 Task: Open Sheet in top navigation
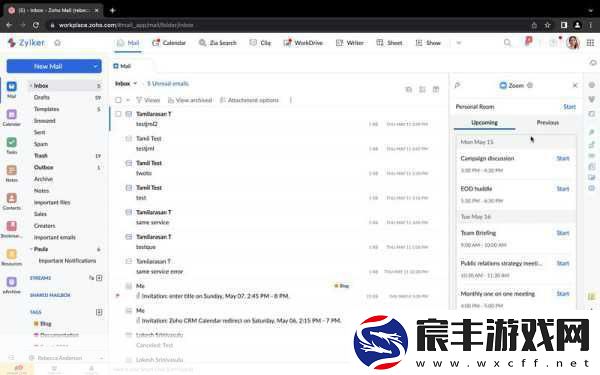point(389,43)
